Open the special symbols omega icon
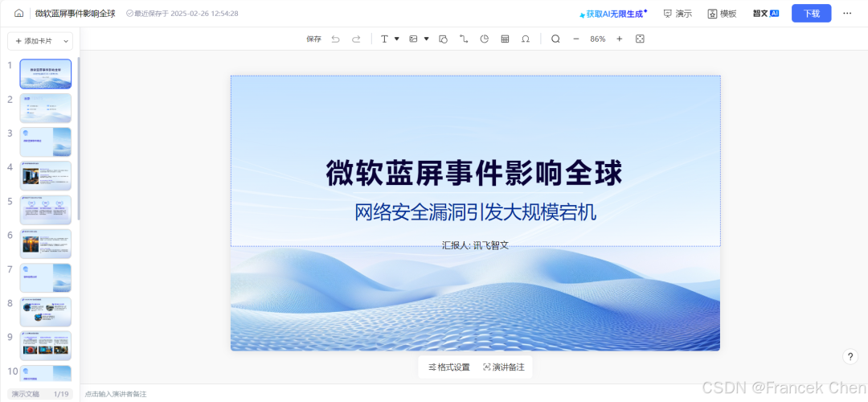The width and height of the screenshot is (868, 402). click(526, 39)
